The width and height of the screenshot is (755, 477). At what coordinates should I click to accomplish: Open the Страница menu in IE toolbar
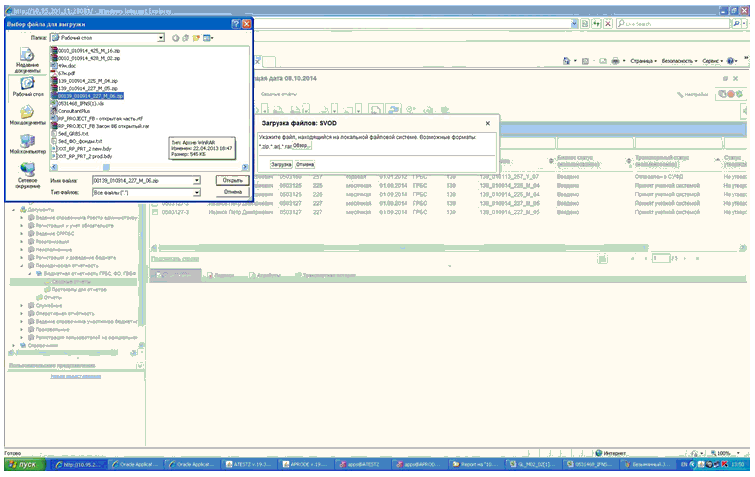click(x=643, y=60)
